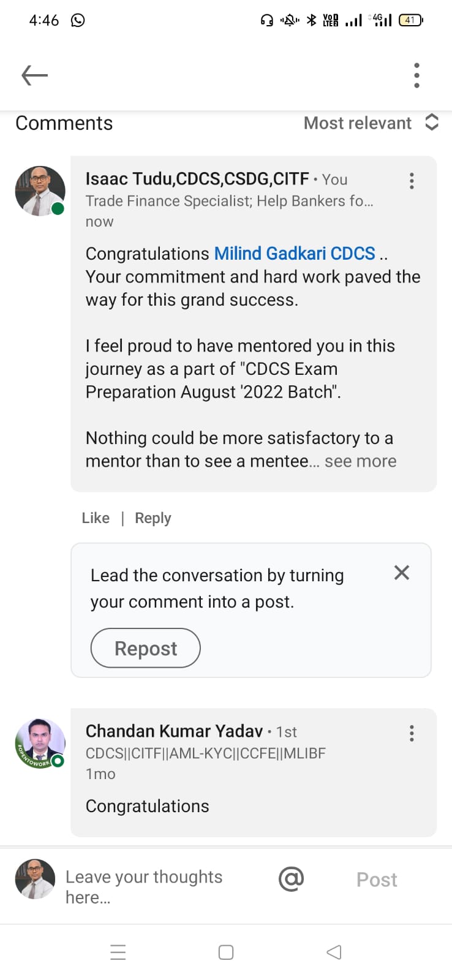
Task: Open the top-right three-dot overflow menu
Action: pos(416,75)
